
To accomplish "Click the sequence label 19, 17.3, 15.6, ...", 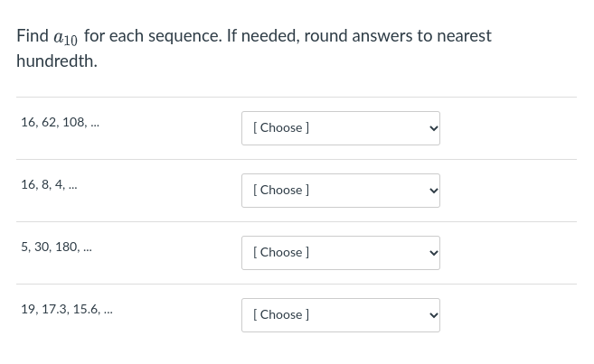I will click(x=67, y=309).
